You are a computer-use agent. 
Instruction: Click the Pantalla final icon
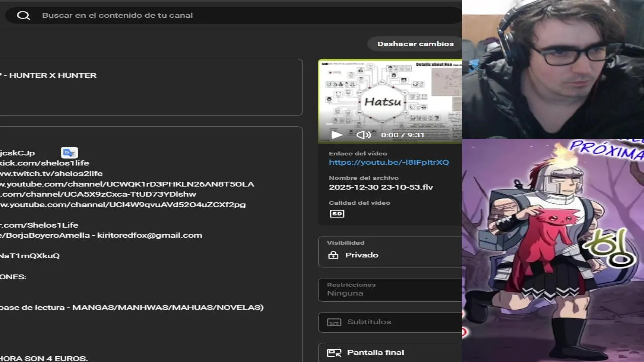334,353
